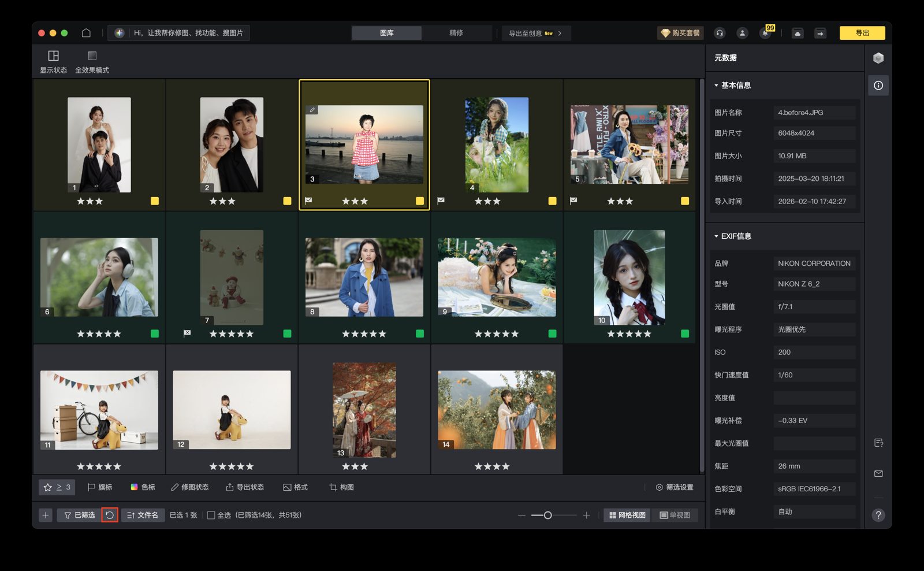924x571 pixels.
Task: Collapse the 基本信息 section
Action: tap(715, 85)
